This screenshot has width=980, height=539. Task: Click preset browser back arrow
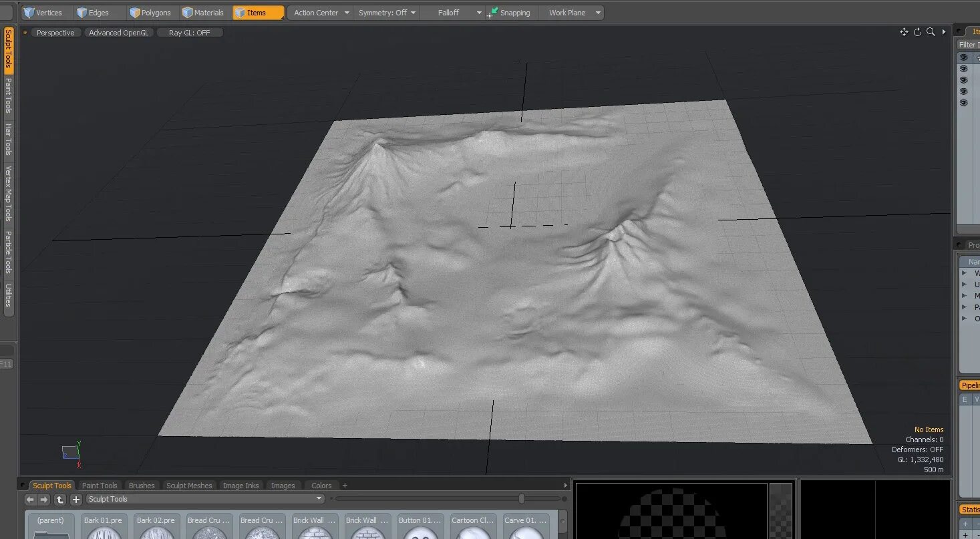point(30,500)
